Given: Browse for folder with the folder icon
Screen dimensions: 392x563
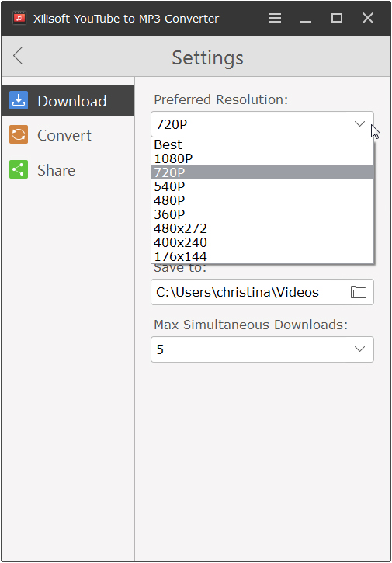Looking at the screenshot, I should pyautogui.click(x=359, y=292).
